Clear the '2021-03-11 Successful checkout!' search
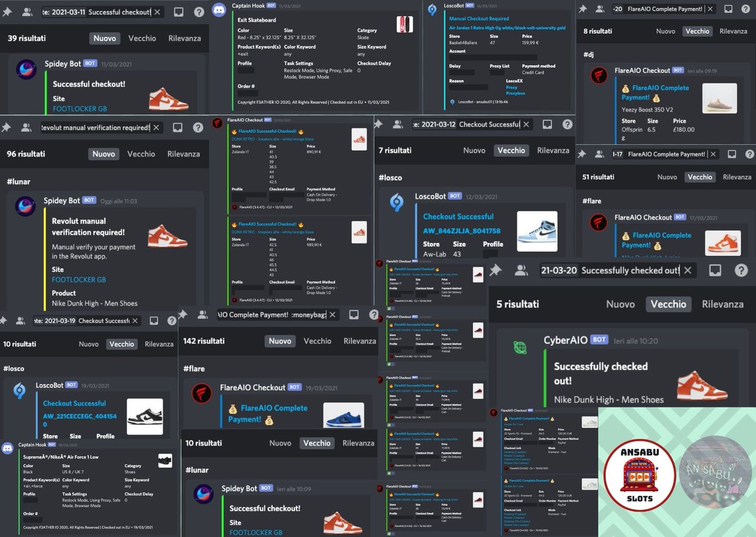756x537 pixels. coord(157,12)
